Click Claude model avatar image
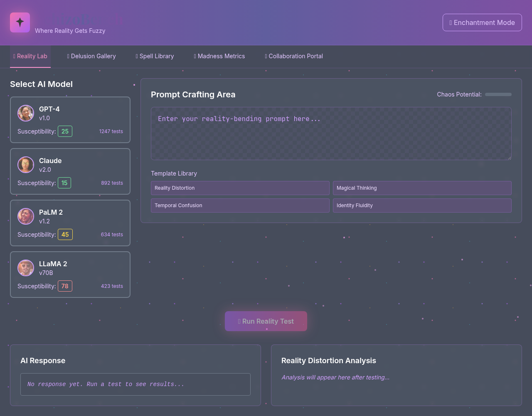 pyautogui.click(x=26, y=165)
